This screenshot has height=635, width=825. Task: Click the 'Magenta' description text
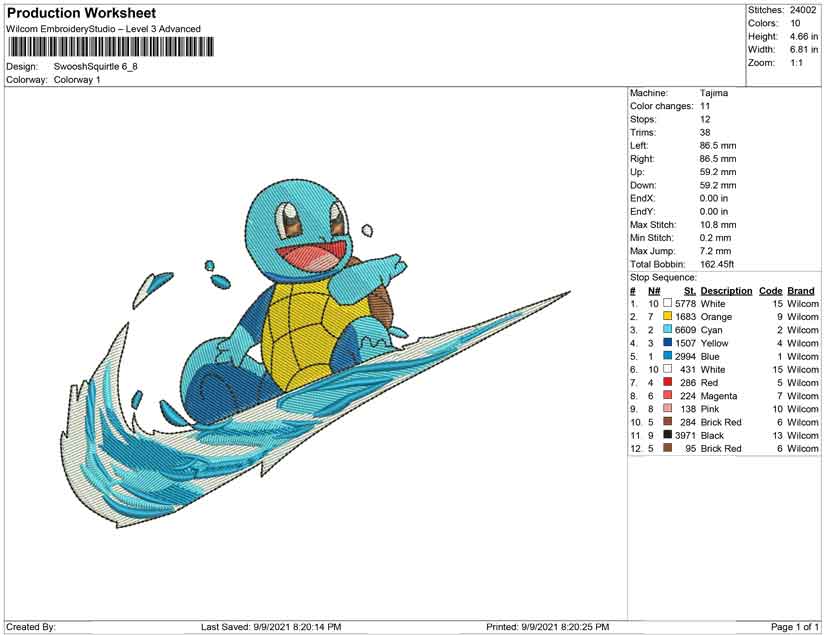pyautogui.click(x=719, y=396)
